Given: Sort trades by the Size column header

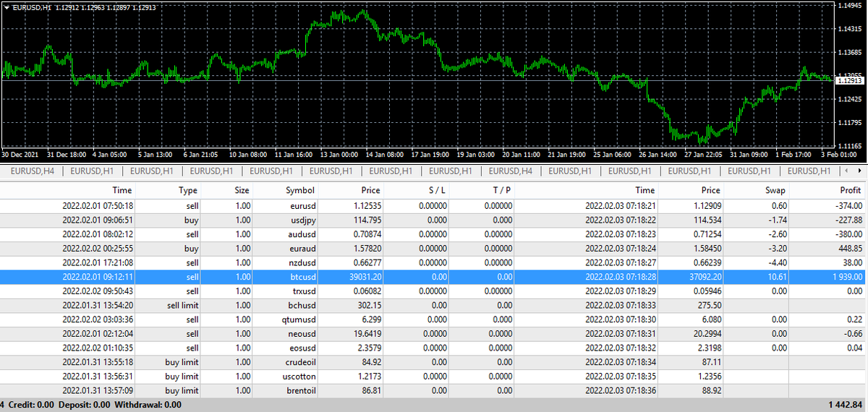Looking at the screenshot, I should (x=242, y=190).
